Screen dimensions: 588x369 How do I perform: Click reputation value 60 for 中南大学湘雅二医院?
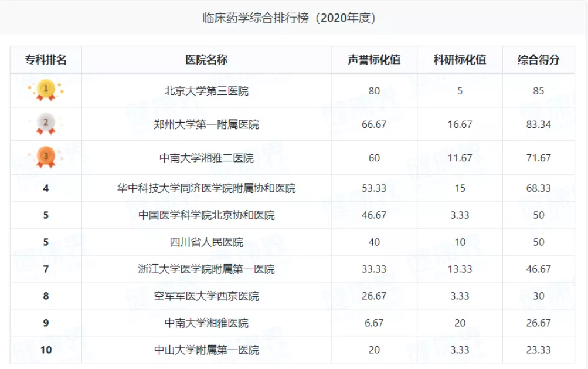pos(374,158)
